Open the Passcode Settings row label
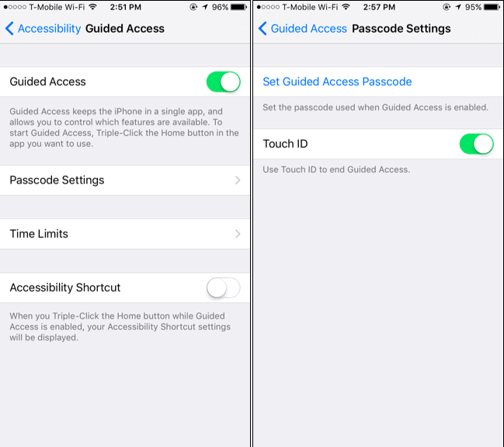The image size is (504, 447). [57, 180]
